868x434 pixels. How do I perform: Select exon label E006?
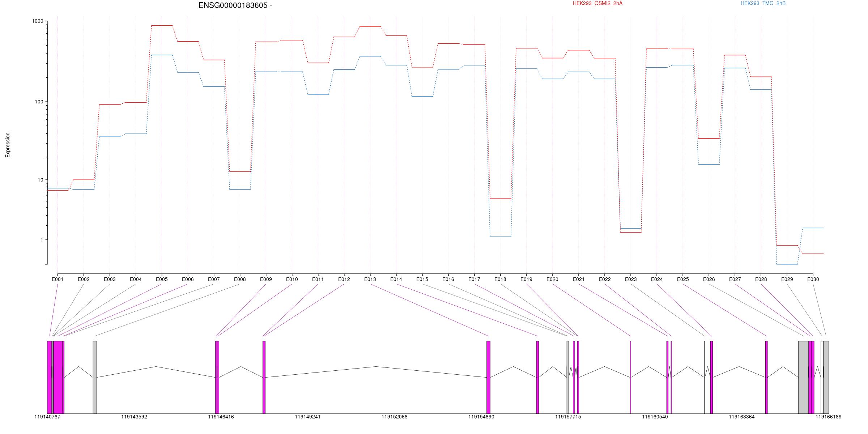[x=188, y=279]
